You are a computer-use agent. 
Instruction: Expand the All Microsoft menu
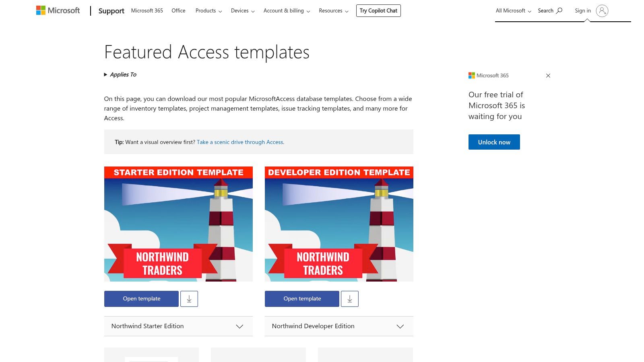point(513,10)
